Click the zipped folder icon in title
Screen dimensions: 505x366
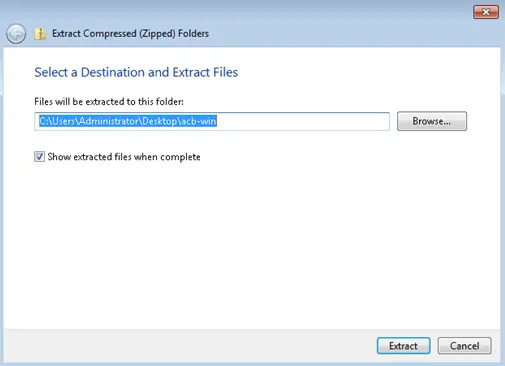click(x=40, y=34)
